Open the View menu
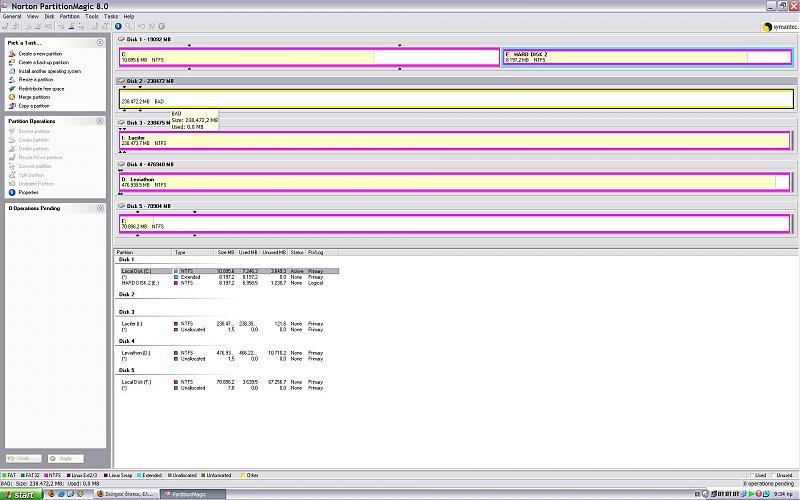Screen dimensions: 800x500 (x=33, y=16)
